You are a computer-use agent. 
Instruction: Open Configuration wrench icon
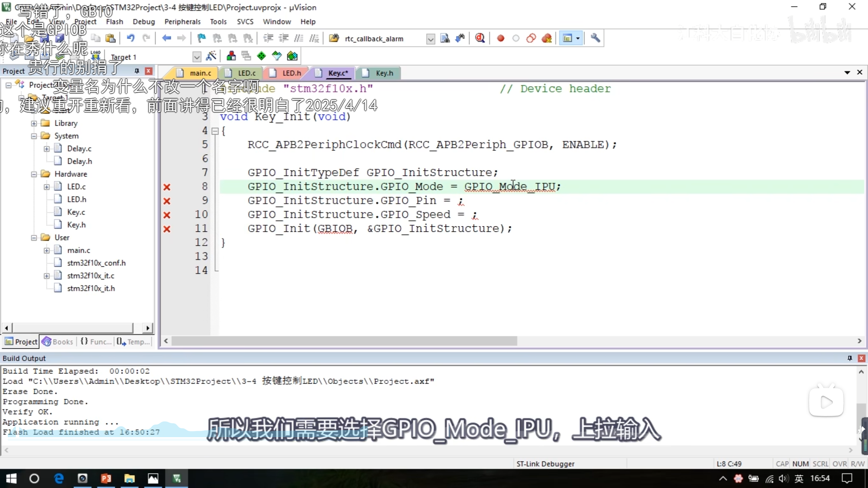[x=595, y=38]
